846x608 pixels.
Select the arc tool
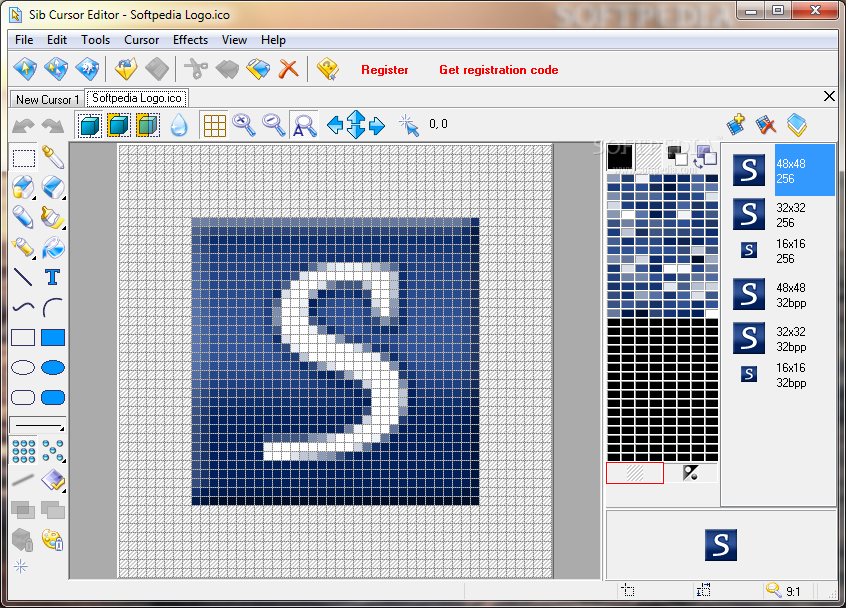[x=52, y=308]
